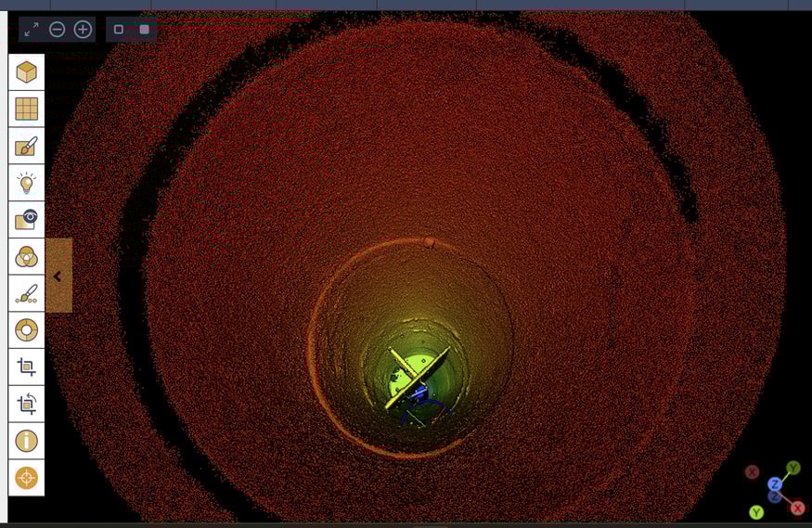This screenshot has width=812, height=528.
Task: Toggle the grid display icon
Action: 26,109
